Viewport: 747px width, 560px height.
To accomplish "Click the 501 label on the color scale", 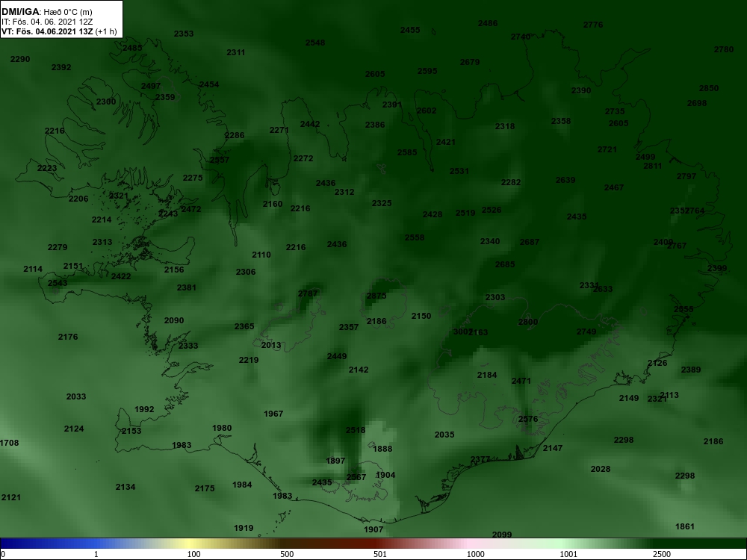I will (x=380, y=554).
